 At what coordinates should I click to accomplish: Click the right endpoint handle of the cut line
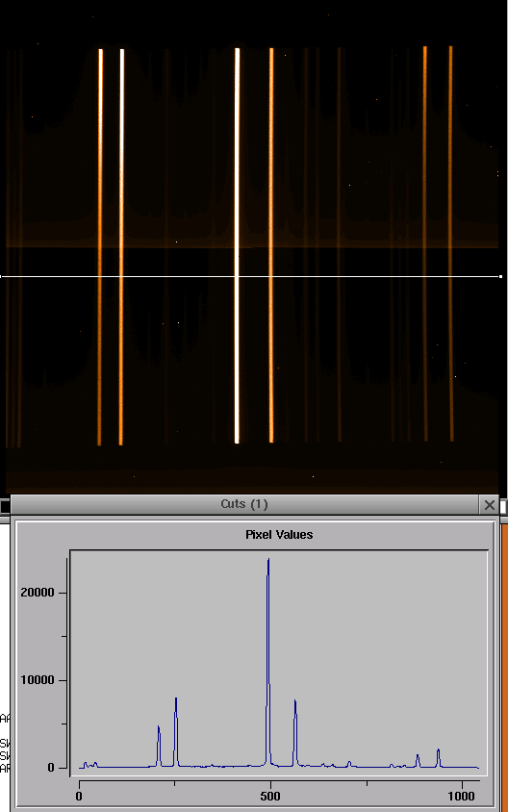tap(500, 276)
